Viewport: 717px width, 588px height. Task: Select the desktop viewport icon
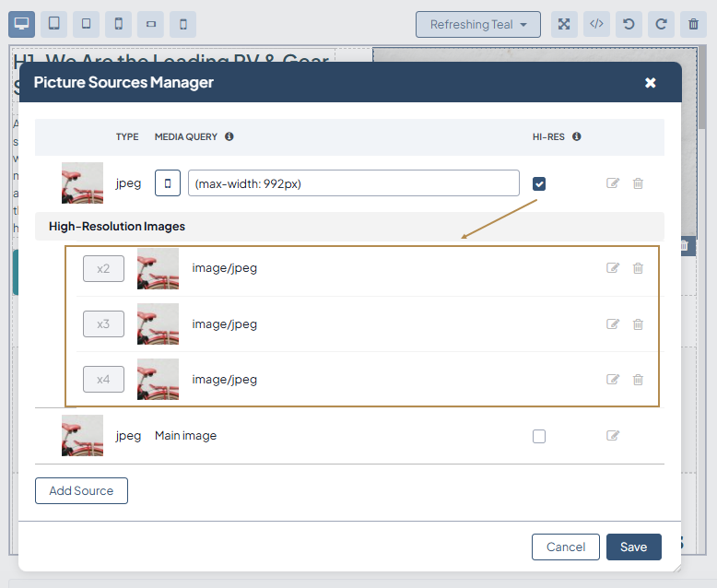[x=22, y=24]
